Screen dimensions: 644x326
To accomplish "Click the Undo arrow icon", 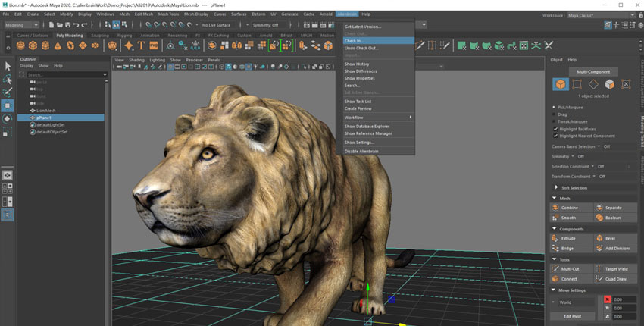I will tap(76, 25).
